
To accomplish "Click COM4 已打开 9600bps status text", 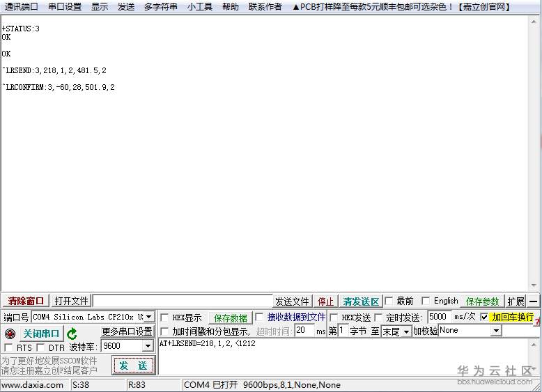I will 262,385.
